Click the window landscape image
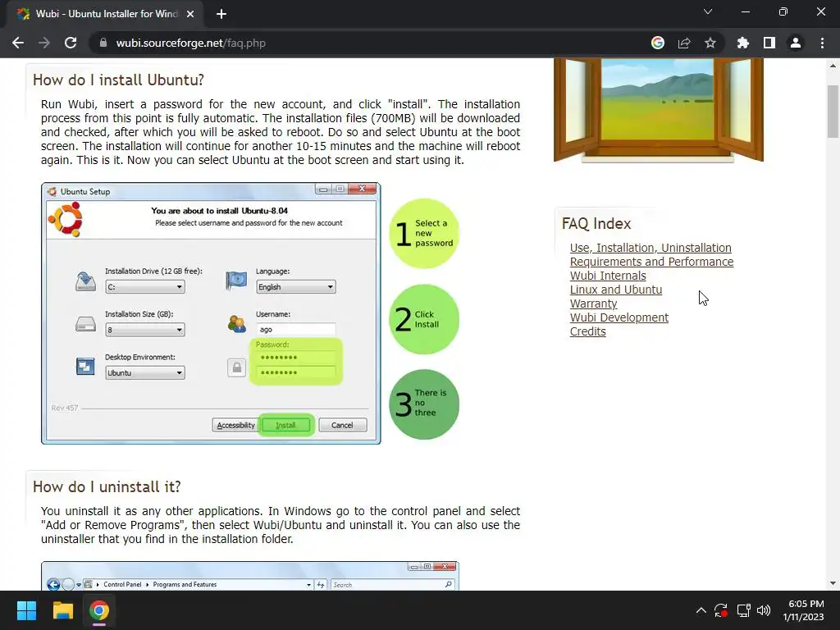This screenshot has width=840, height=630. (x=659, y=110)
